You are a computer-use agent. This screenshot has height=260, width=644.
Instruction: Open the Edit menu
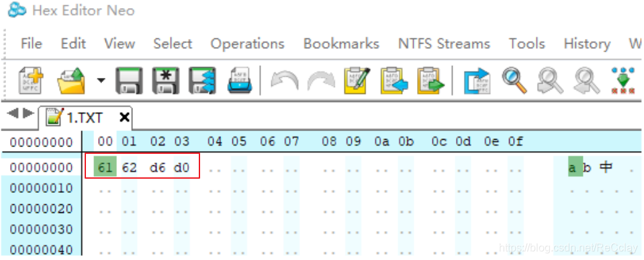pyautogui.click(x=73, y=44)
